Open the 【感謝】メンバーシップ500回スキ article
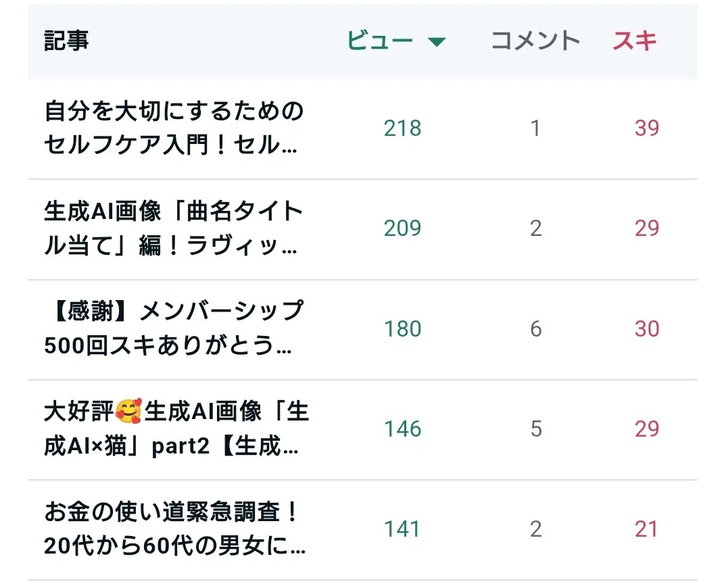The width and height of the screenshot is (728, 586). (x=174, y=328)
